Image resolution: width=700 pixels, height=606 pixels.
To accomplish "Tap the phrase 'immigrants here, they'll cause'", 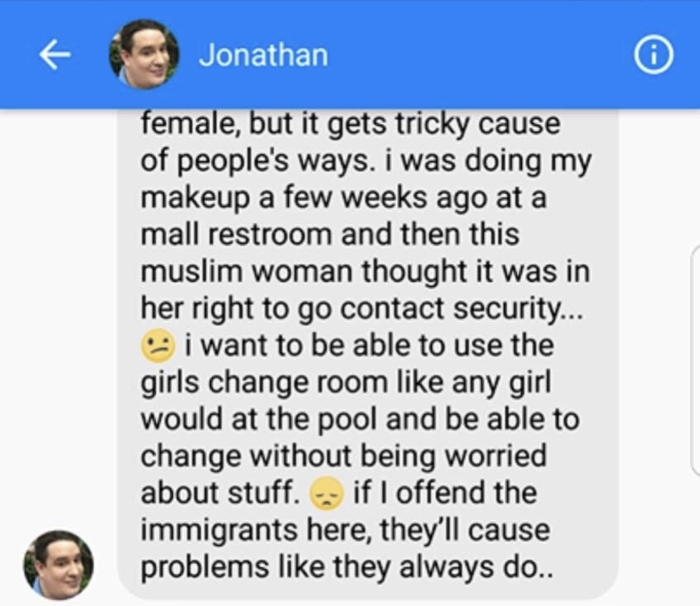I will (x=345, y=530).
